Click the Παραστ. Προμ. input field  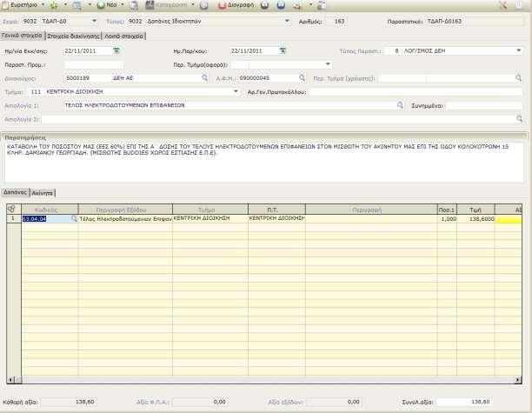click(94, 65)
